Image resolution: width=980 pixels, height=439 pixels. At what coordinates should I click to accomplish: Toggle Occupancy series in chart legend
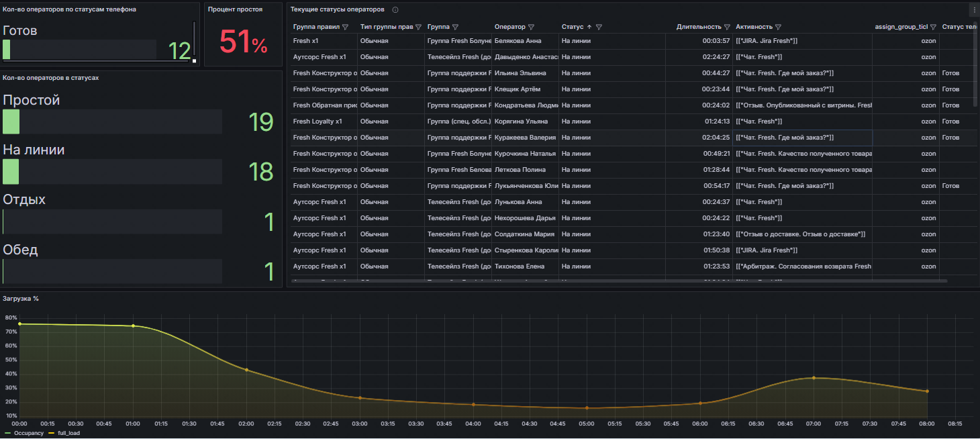29,433
